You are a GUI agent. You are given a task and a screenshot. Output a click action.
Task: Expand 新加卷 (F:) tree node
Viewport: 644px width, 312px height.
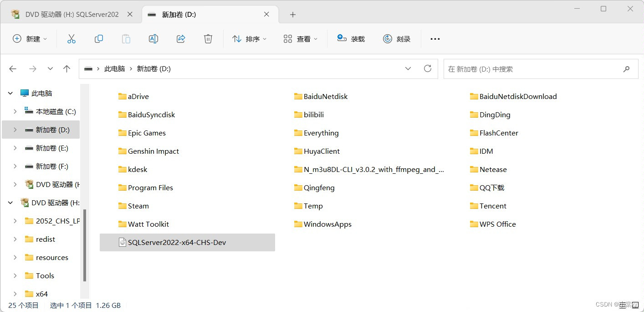click(15, 166)
